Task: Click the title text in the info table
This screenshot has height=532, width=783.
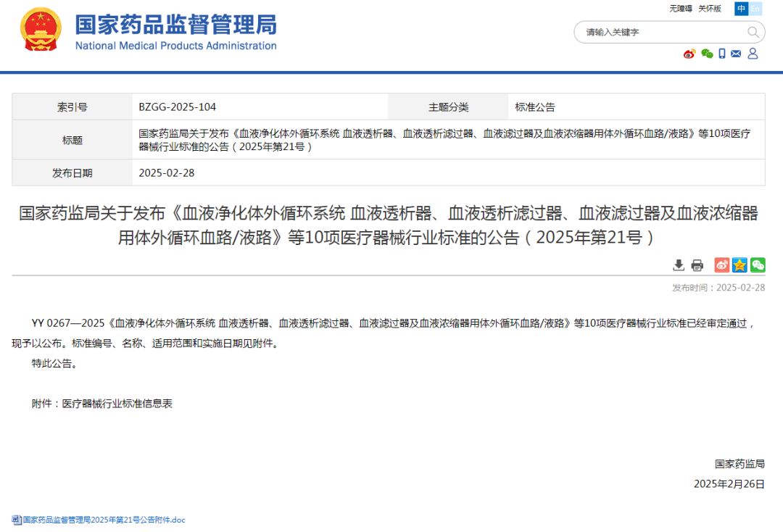Action: pyautogui.click(x=444, y=140)
